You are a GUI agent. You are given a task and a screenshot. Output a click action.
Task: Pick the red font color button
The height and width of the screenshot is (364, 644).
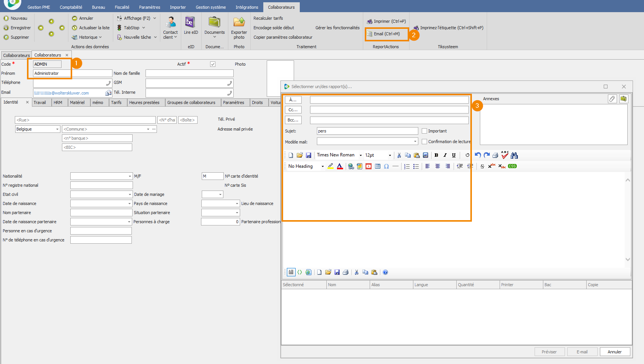(340, 166)
